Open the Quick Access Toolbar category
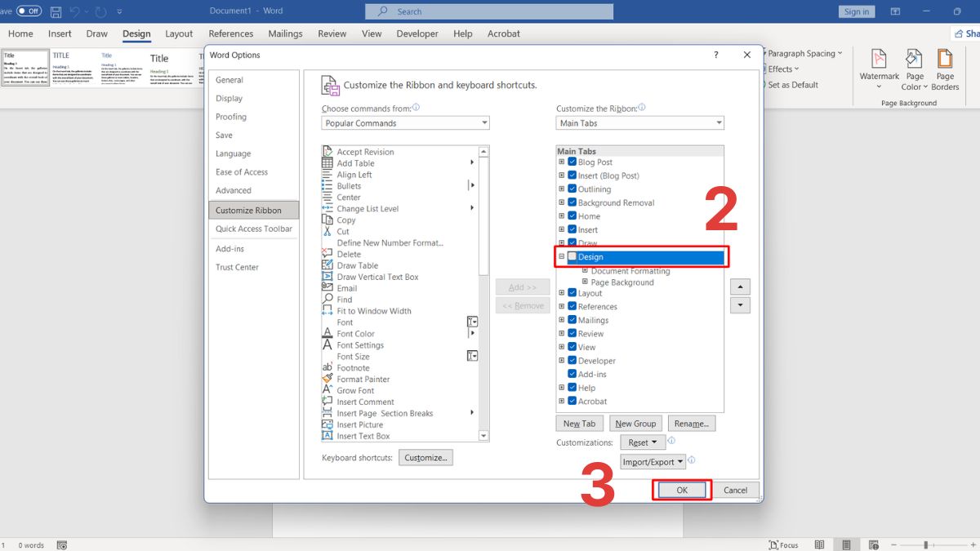The height and width of the screenshot is (551, 980). (x=254, y=229)
